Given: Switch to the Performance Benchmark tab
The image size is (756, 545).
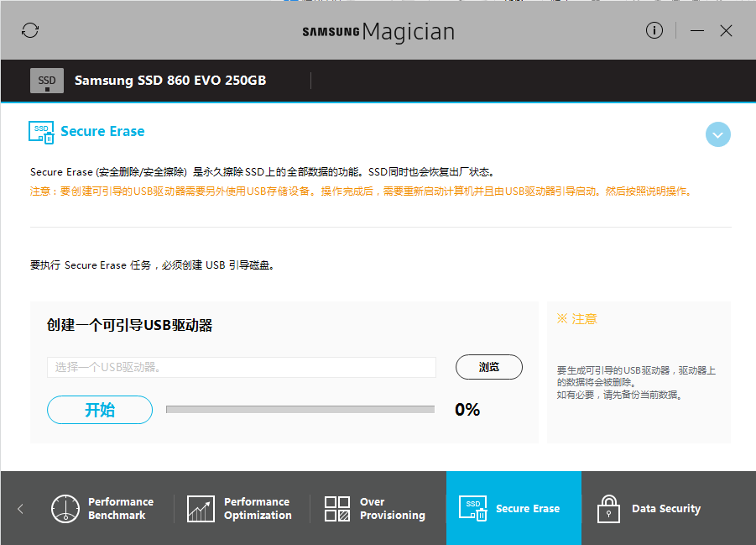Looking at the screenshot, I should pyautogui.click(x=121, y=509).
